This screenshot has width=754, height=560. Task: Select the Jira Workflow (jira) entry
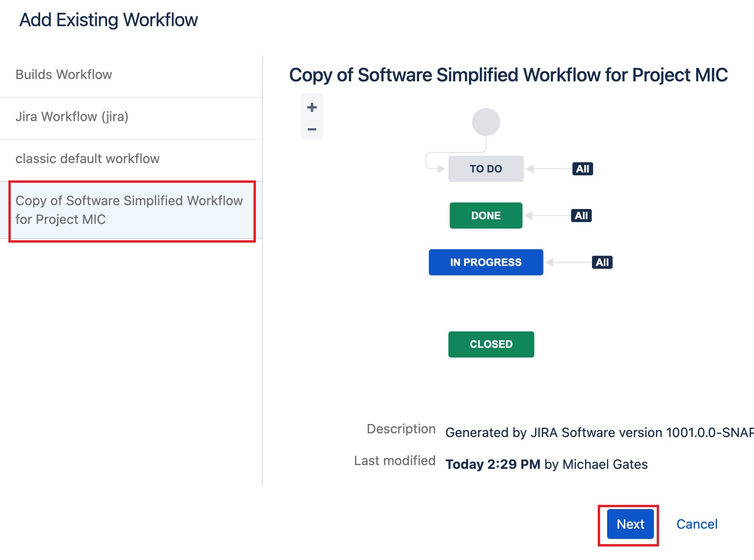(x=72, y=117)
